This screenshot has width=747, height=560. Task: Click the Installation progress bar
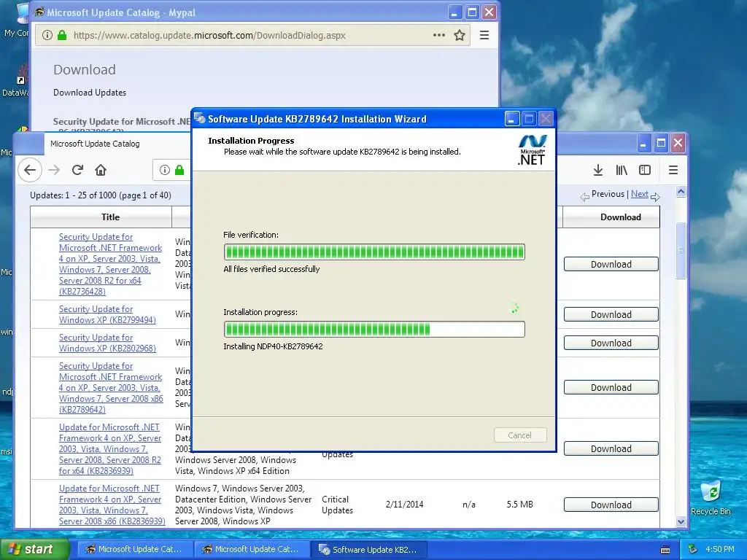[x=374, y=329]
